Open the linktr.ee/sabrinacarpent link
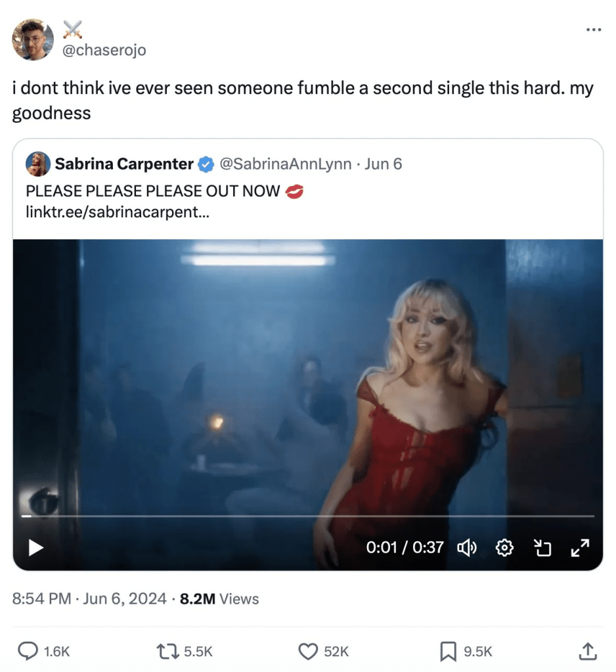 click(x=118, y=212)
